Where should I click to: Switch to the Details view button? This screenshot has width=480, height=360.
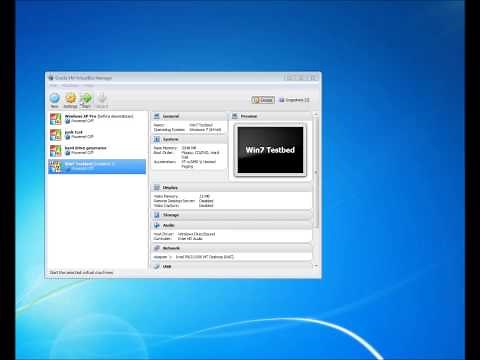tap(263, 100)
